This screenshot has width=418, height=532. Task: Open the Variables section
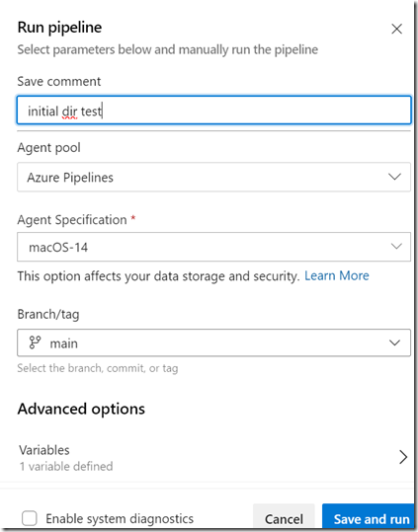click(213, 457)
